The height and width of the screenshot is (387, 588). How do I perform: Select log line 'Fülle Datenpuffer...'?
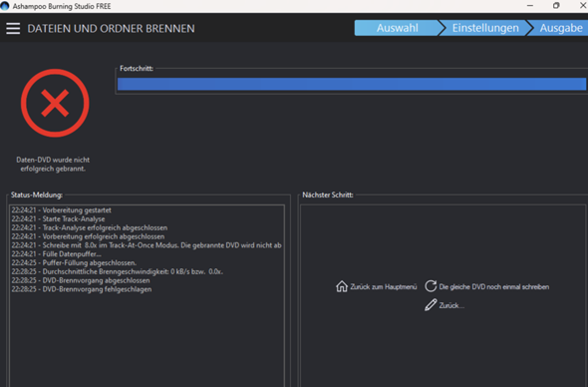click(56, 254)
